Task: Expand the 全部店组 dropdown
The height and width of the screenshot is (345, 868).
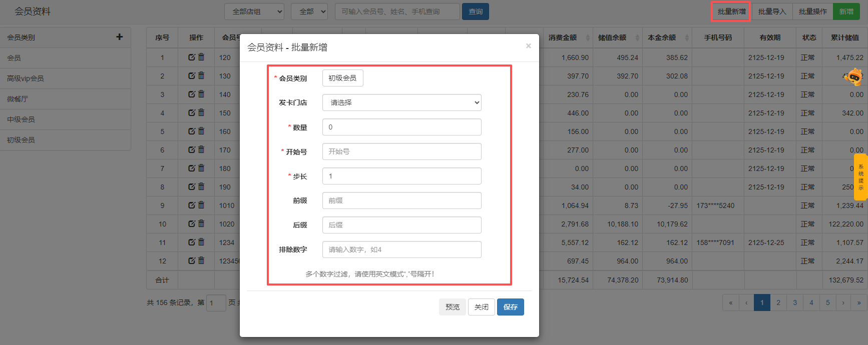Action: tap(254, 11)
